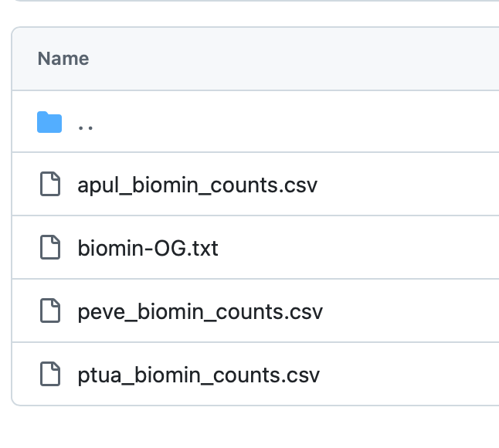Open the ptua_biomin_counts.csv file
Viewport: 499px width, 448px height.
(x=199, y=375)
